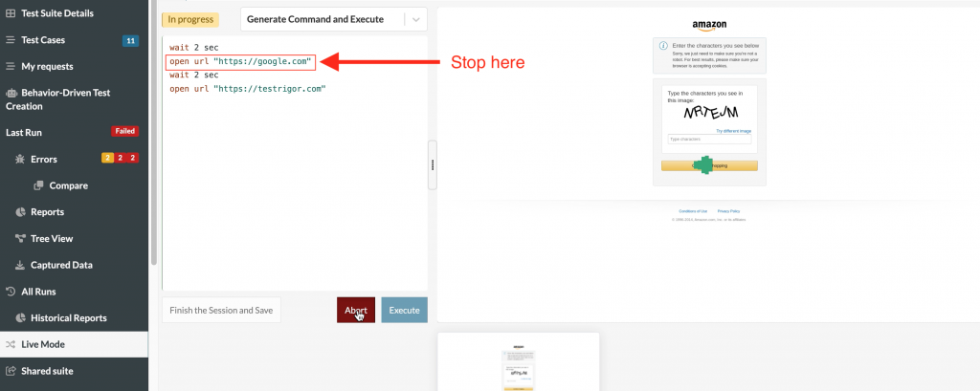980x391 pixels.
Task: Click the Test Suite Details grid icon
Action: [11, 13]
